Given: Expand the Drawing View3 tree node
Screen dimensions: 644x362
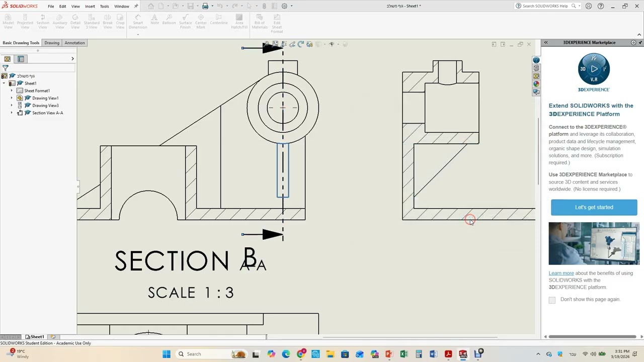Looking at the screenshot, I should point(12,106).
